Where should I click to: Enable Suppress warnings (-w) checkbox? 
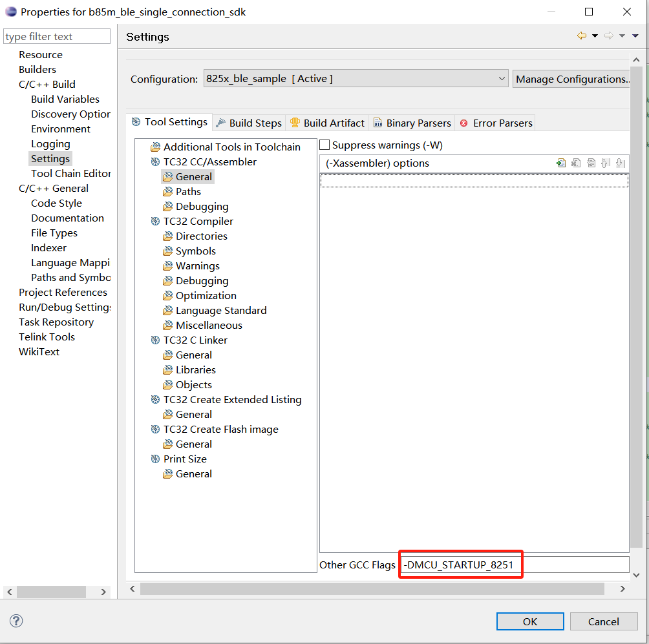click(324, 144)
